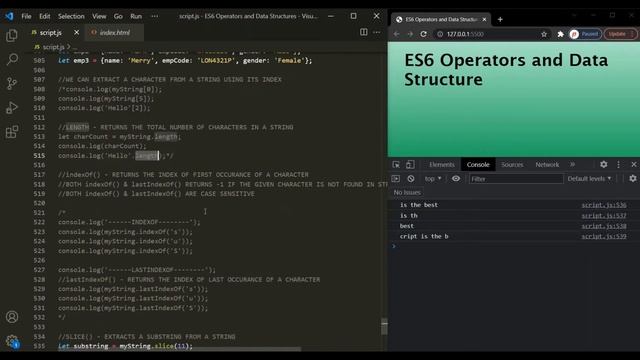This screenshot has height=360, width=640.
Task: Open the Source Control view
Action: pos(12,83)
